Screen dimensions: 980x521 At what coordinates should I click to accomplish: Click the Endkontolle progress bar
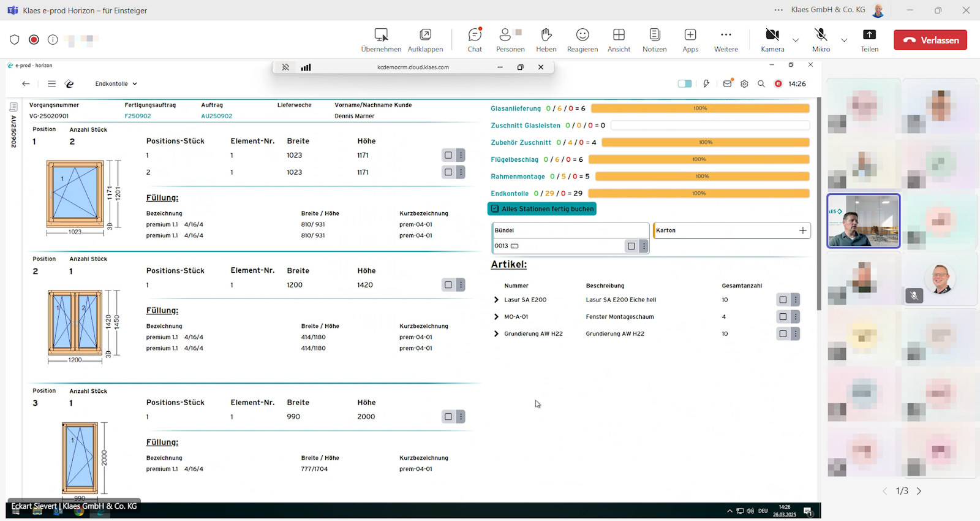click(x=699, y=194)
